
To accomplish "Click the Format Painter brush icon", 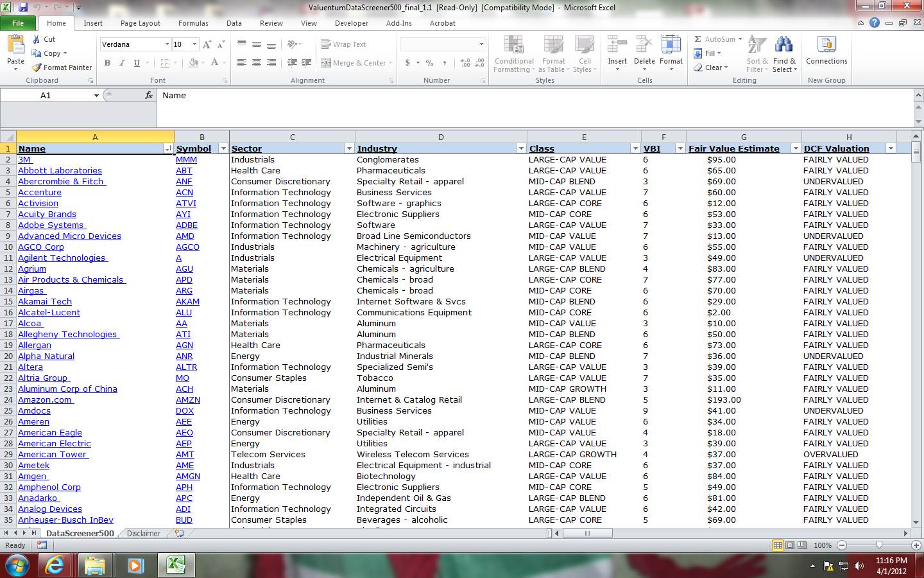I will pos(37,67).
